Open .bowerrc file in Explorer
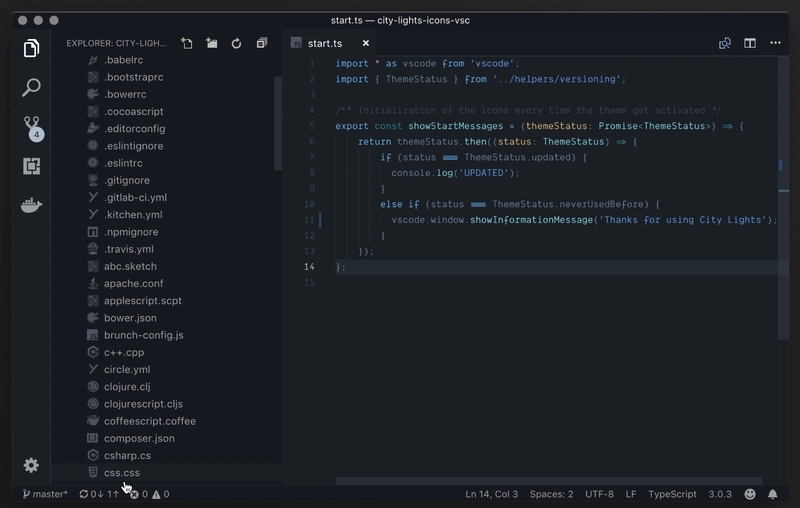The height and width of the screenshot is (508, 800). pyautogui.click(x=166, y=94)
